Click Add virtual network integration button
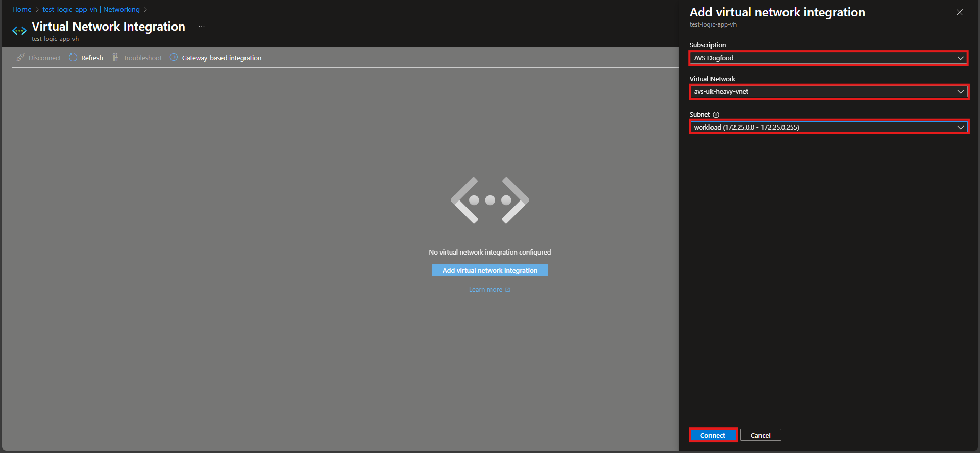 coord(489,270)
